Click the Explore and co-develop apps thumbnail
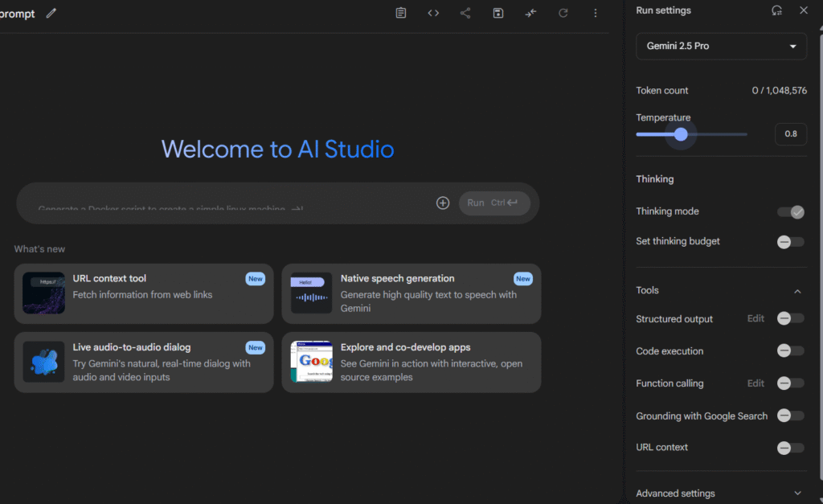The height and width of the screenshot is (504, 823). pos(311,362)
